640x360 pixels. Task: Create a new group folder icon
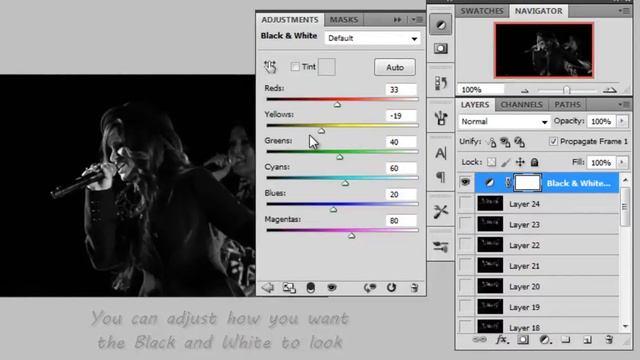click(566, 340)
